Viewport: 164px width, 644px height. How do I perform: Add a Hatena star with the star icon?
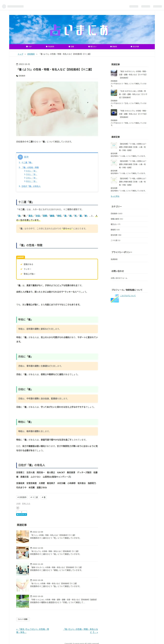[18, 508]
